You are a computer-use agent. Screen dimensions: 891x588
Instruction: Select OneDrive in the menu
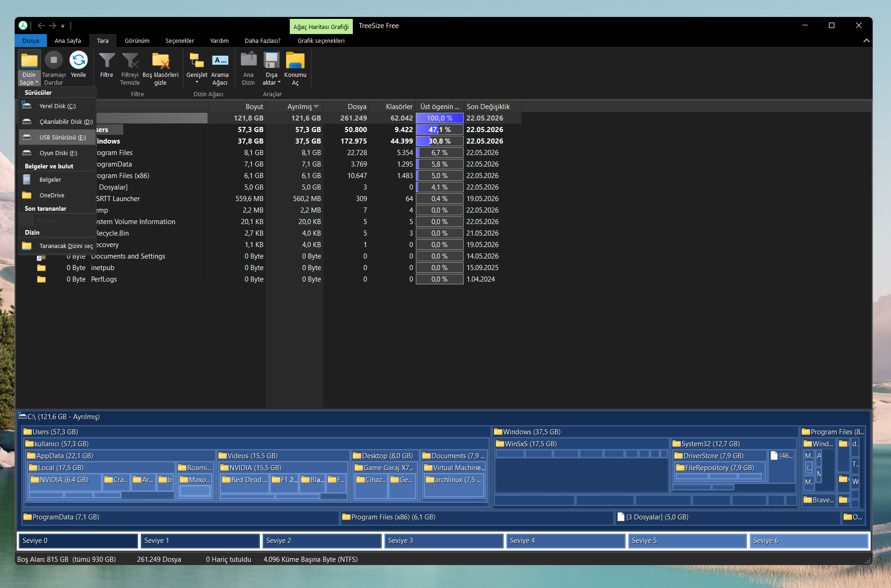coord(57,195)
